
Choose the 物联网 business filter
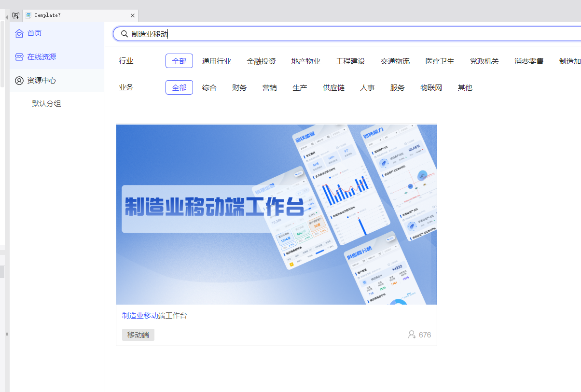(x=431, y=88)
